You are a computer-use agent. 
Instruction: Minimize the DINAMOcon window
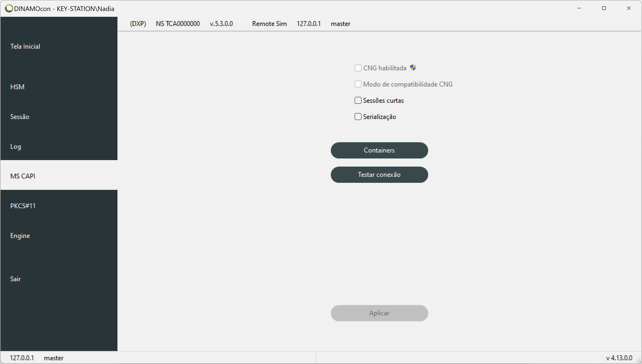point(579,8)
